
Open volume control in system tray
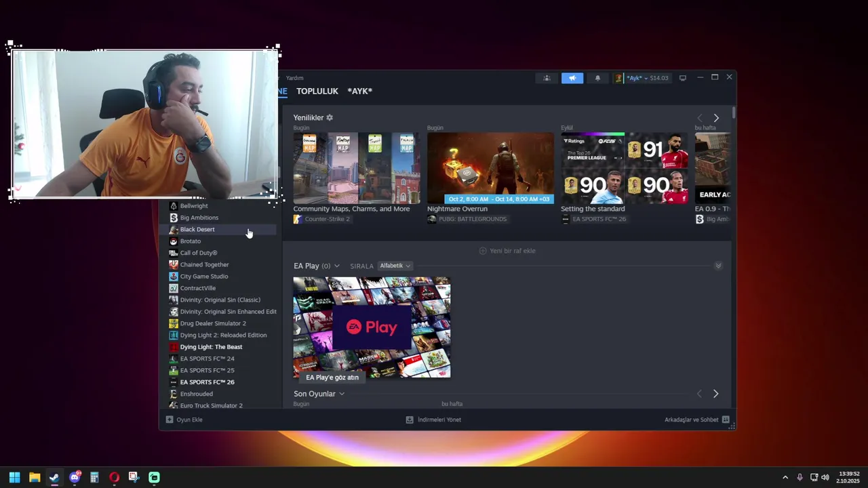pyautogui.click(x=825, y=477)
